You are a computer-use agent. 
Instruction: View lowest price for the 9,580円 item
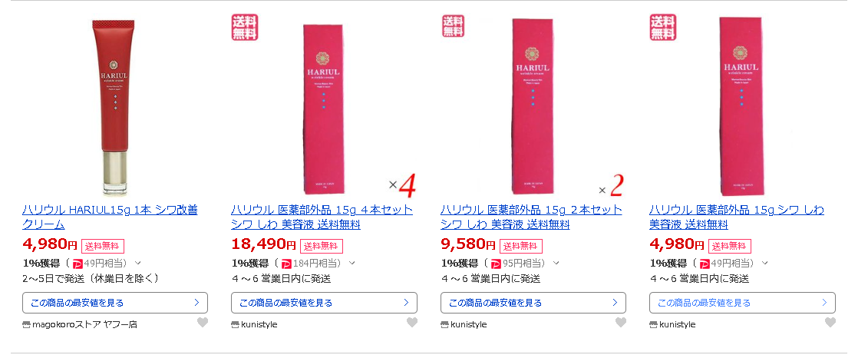533,303
